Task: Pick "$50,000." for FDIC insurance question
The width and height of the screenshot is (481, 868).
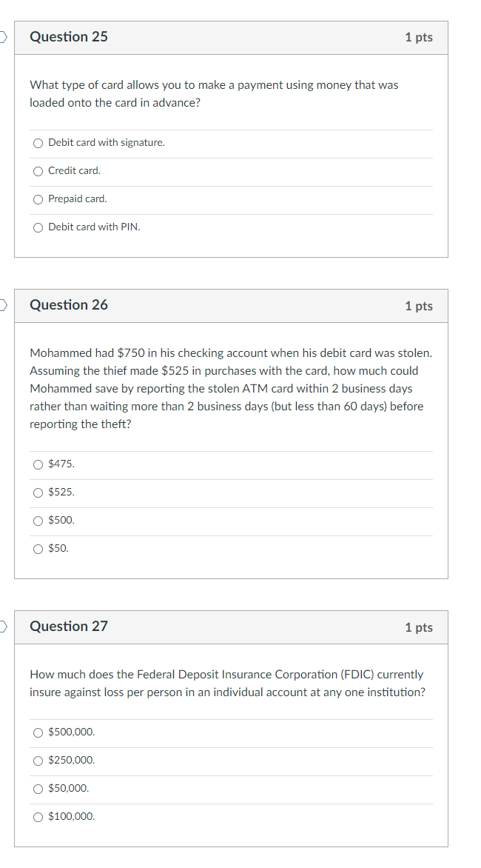Action: pos(38,788)
